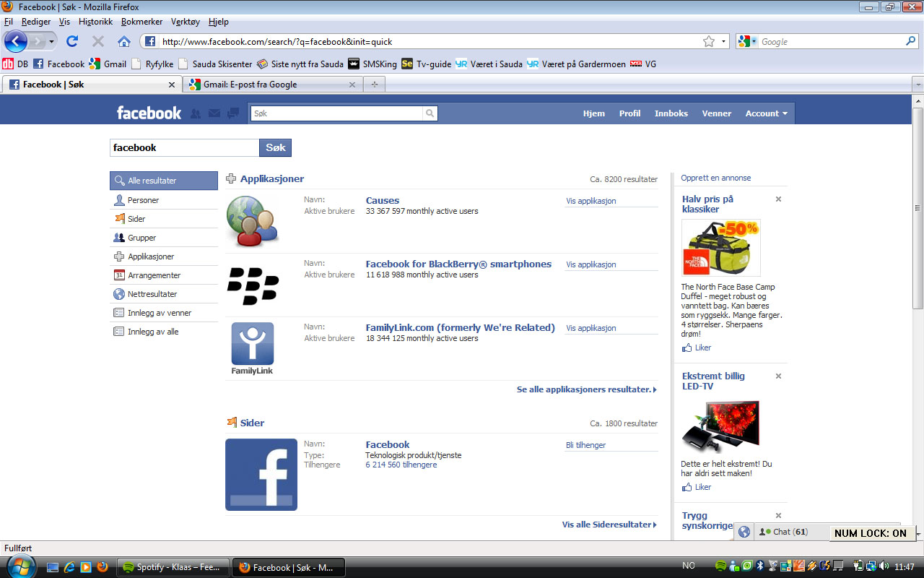
Task: Click the Causes application icon
Action: pos(253,220)
